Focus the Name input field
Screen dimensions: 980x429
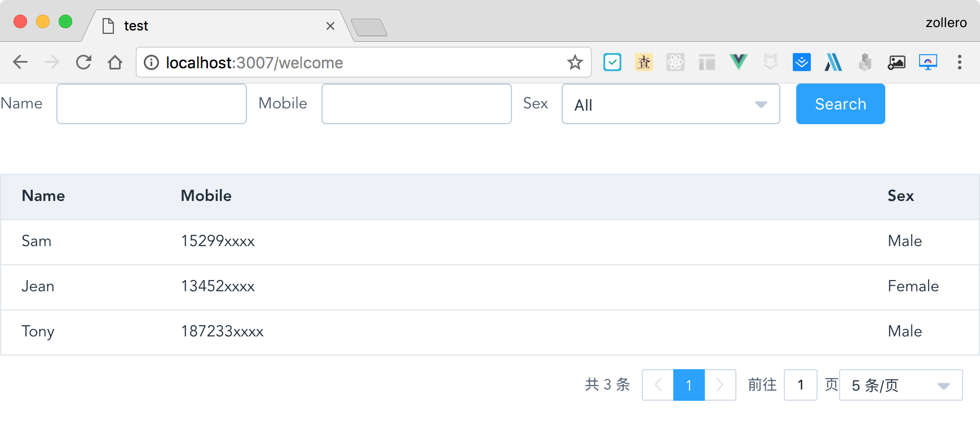click(x=152, y=104)
